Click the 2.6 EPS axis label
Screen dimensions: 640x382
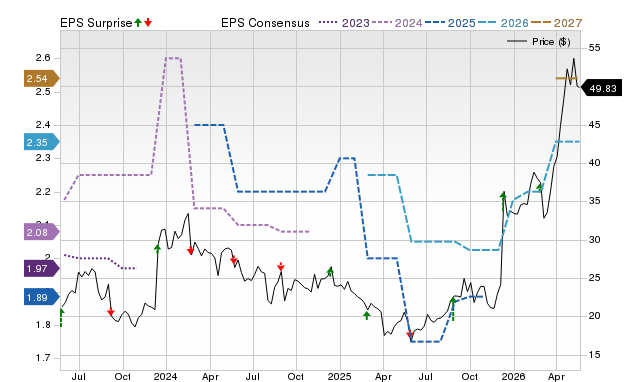(x=43, y=58)
